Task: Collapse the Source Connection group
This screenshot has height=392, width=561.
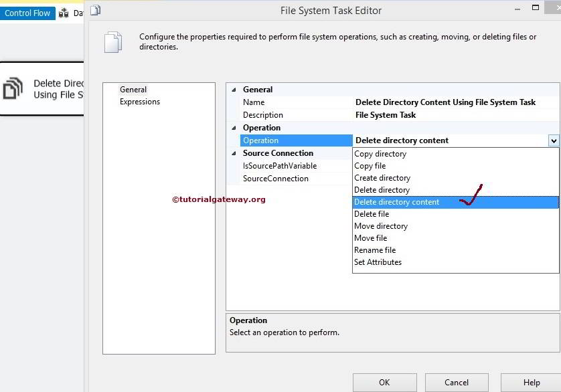Action: tap(233, 153)
